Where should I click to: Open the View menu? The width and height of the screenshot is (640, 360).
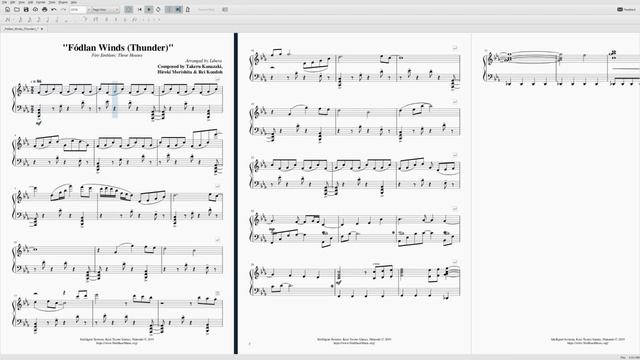click(x=22, y=2)
